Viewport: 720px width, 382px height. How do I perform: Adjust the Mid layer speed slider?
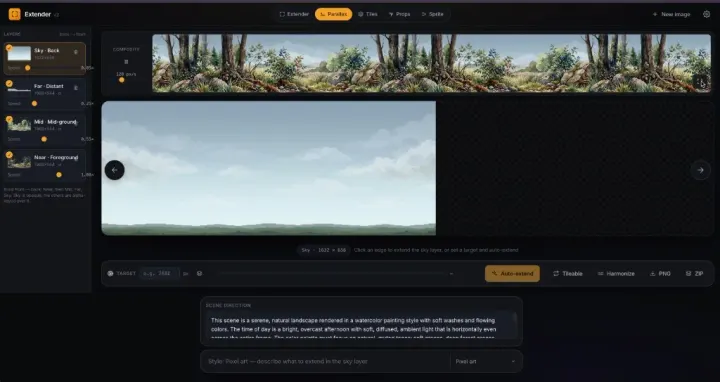click(44, 139)
